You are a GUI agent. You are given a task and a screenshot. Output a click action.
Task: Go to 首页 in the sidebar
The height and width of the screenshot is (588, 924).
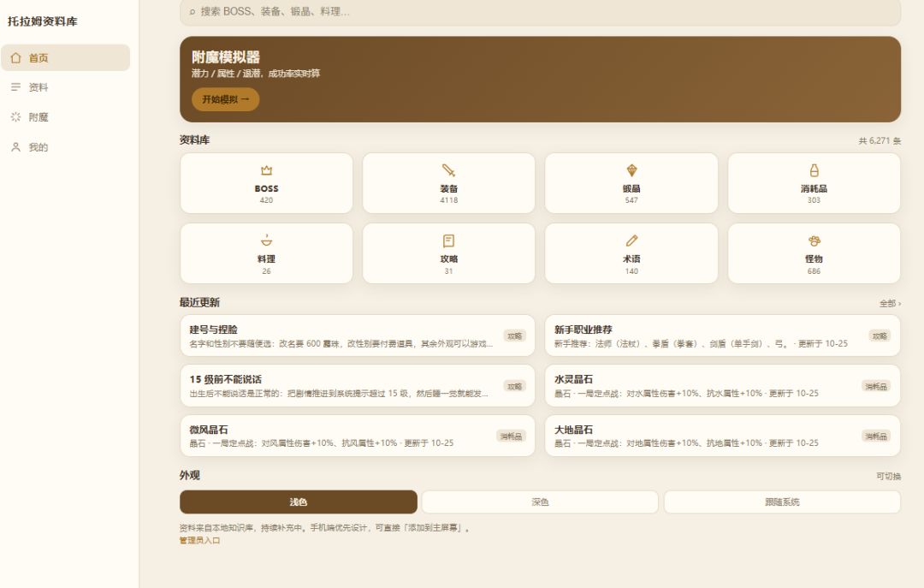65,58
